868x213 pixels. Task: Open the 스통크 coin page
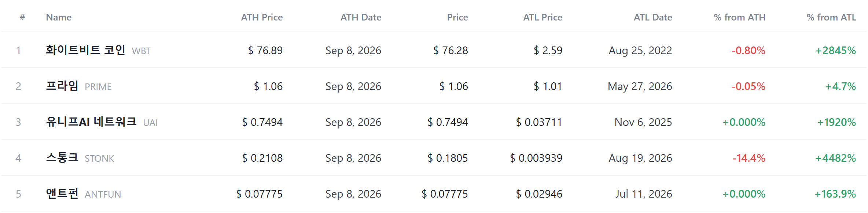click(62, 157)
